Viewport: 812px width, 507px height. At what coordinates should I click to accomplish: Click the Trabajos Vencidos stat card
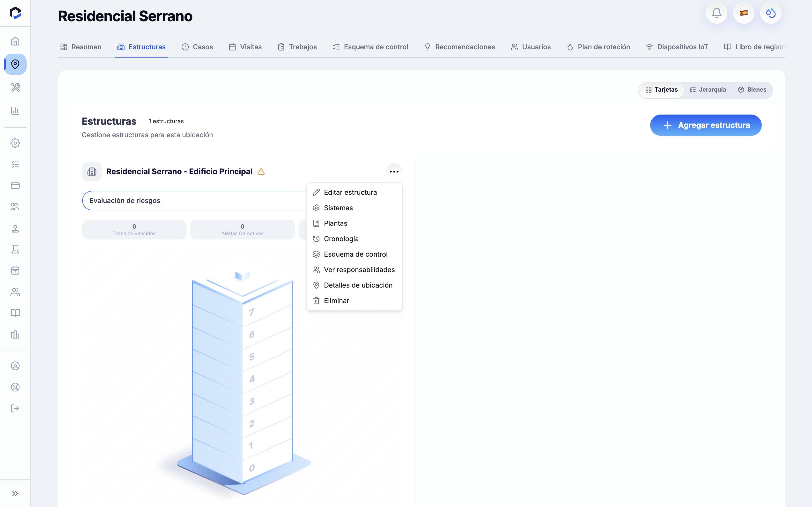(x=134, y=230)
